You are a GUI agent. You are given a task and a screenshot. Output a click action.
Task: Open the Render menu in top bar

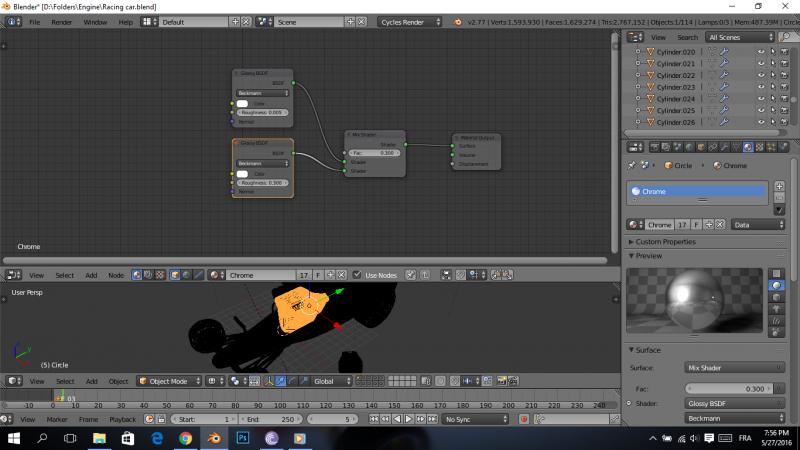(62, 21)
